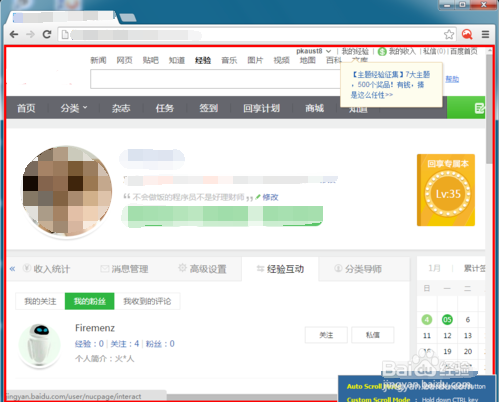Open 签到 in the navigation bar
Image resolution: width=499 pixels, height=402 pixels.
coord(209,108)
